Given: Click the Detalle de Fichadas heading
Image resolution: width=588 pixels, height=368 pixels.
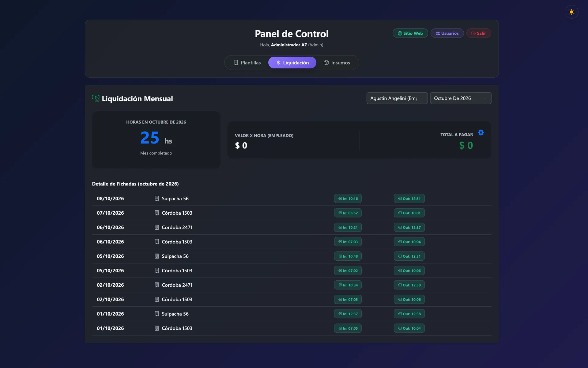Looking at the screenshot, I should (x=135, y=184).
